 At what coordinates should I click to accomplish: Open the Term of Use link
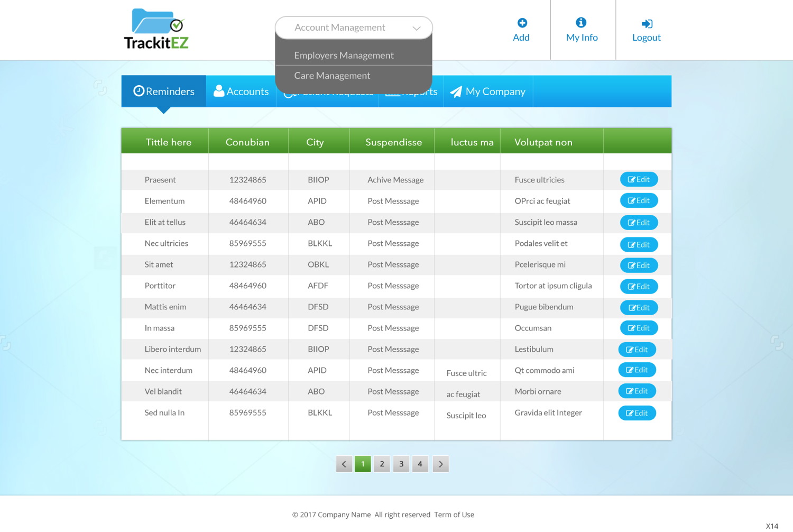point(454,515)
